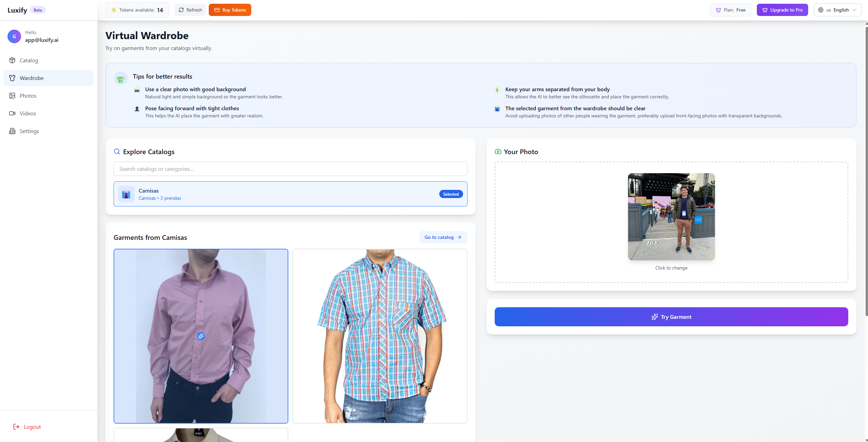868x442 pixels.
Task: Click the Videos camera icon in sidebar
Action: pyautogui.click(x=12, y=113)
